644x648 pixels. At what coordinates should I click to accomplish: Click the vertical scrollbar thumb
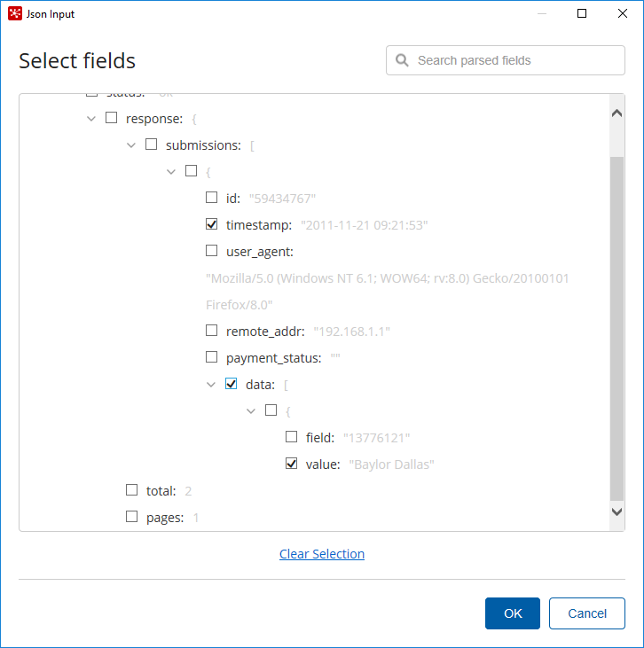click(617, 329)
